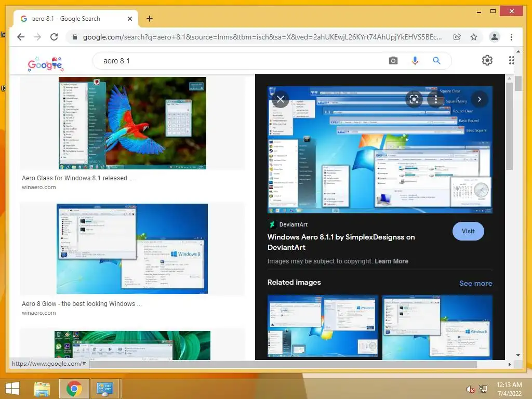Start voice search with microphone
The height and width of the screenshot is (399, 532).
click(415, 61)
